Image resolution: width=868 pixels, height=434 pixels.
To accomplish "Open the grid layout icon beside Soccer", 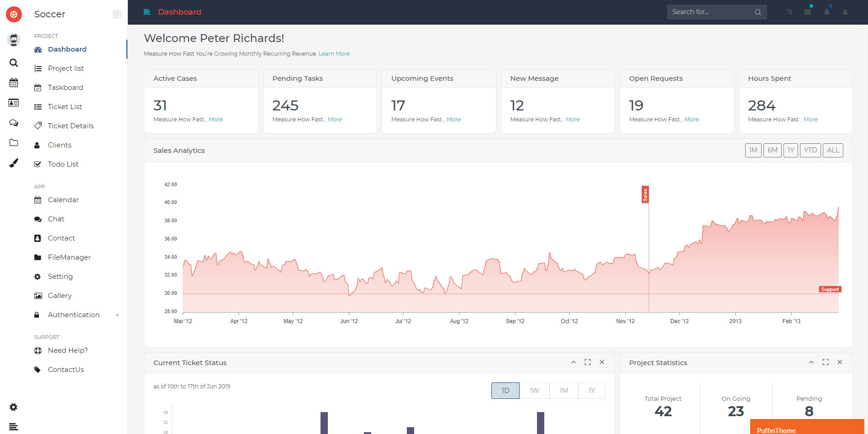I will pyautogui.click(x=117, y=14).
